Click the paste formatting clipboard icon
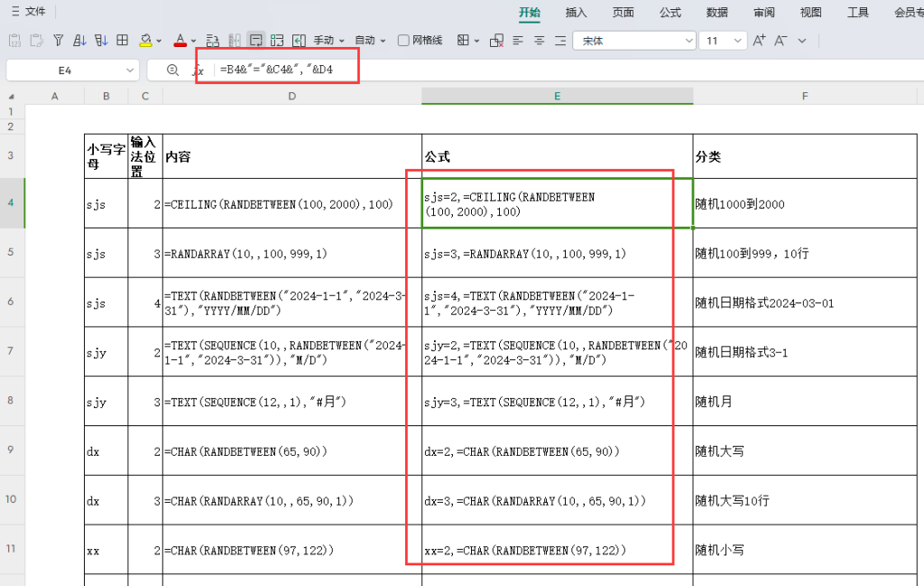This screenshot has width=924, height=586. point(36,40)
